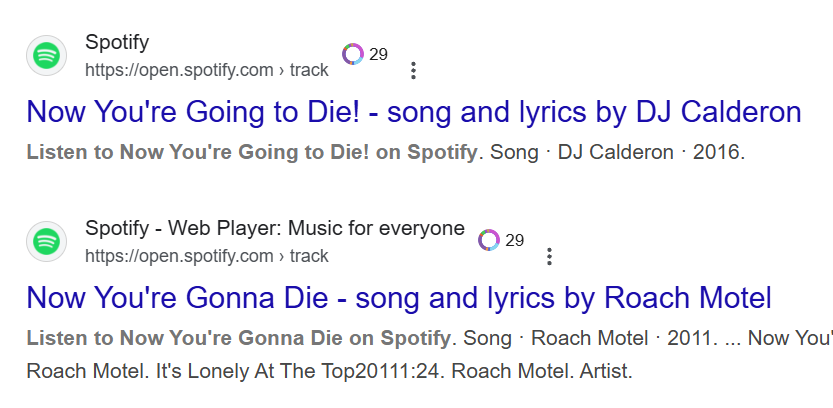Click the open.spotify.com URL under "Web Player"
Screen dimensions: 833x408
[x=206, y=256]
